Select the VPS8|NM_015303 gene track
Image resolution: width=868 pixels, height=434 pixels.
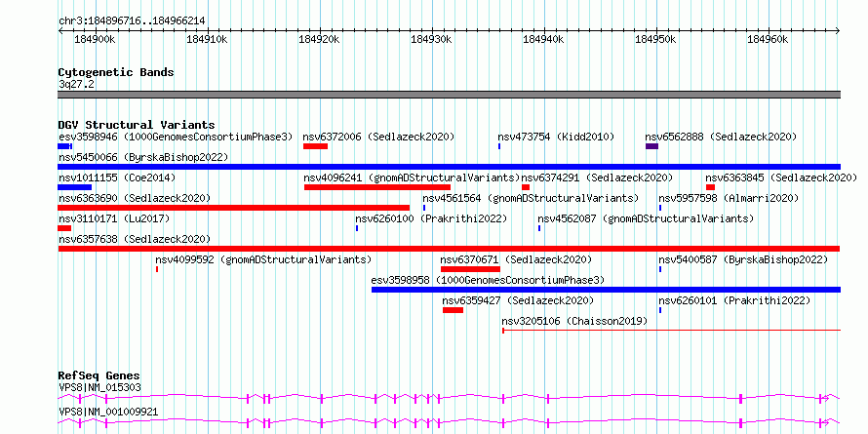[x=449, y=398]
